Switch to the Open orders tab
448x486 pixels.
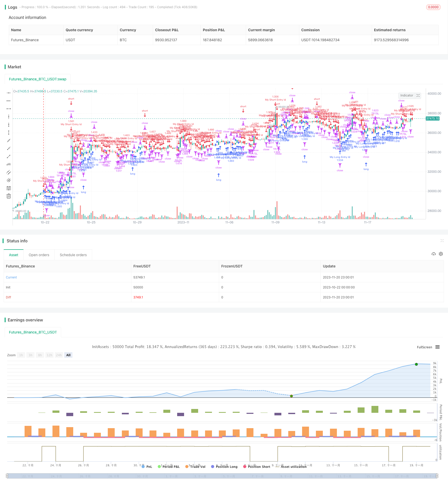click(39, 255)
